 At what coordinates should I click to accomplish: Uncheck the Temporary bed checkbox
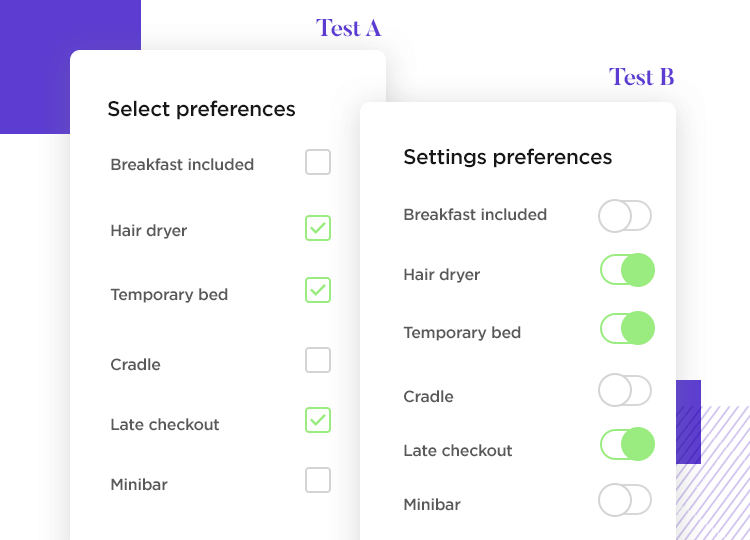pyautogui.click(x=318, y=290)
